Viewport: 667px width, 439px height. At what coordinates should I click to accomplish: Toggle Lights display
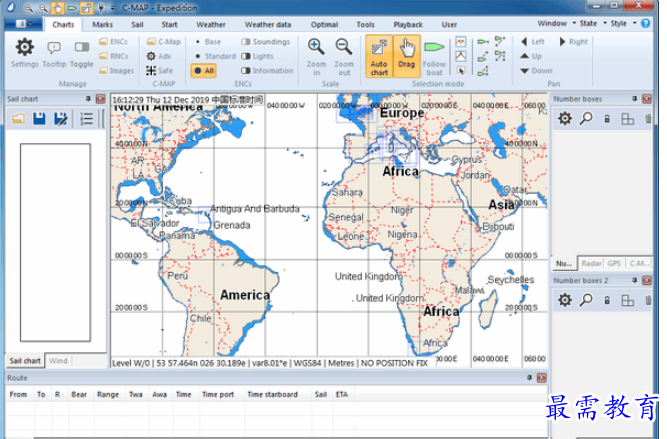click(257, 56)
